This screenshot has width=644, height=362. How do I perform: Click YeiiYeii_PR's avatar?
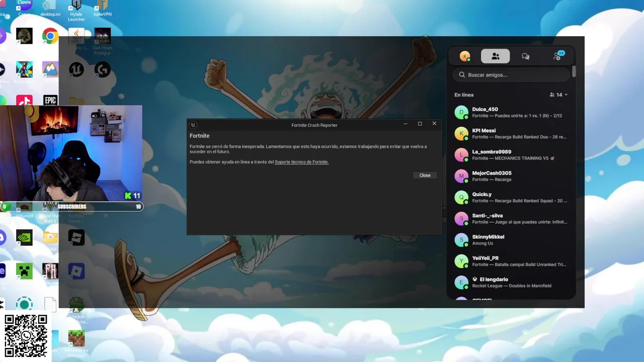[x=461, y=261]
